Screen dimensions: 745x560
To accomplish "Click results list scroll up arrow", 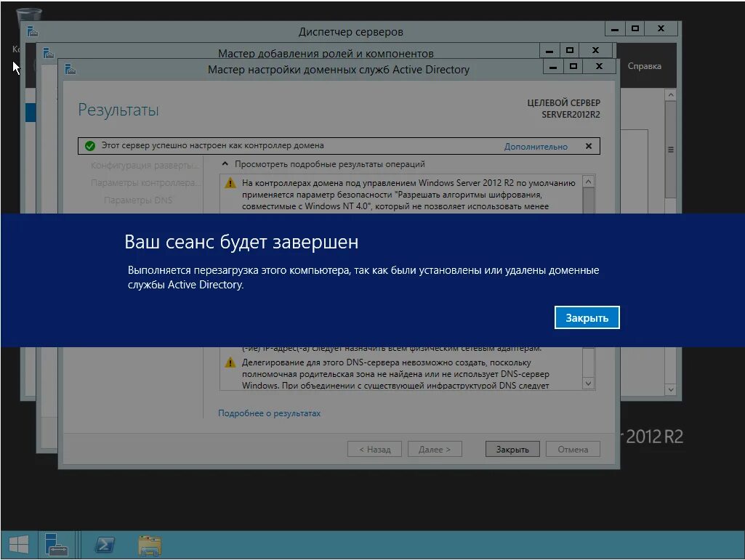I will pyautogui.click(x=588, y=182).
